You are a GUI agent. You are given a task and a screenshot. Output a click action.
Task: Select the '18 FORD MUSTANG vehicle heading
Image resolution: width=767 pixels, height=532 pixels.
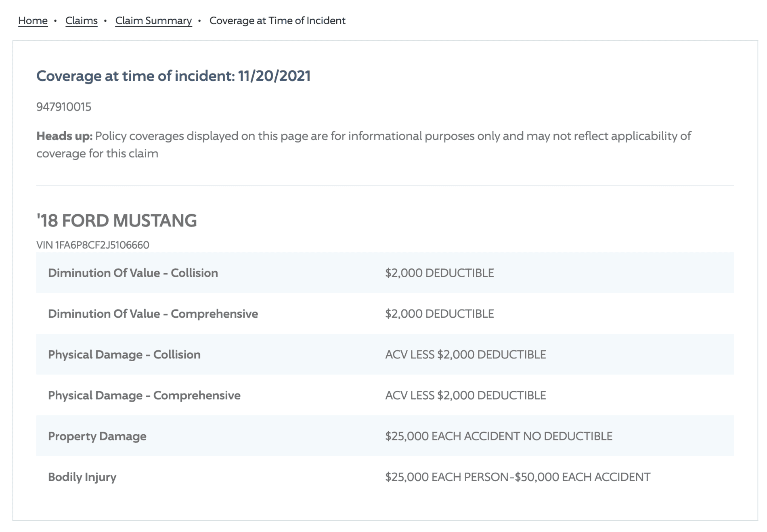(x=116, y=220)
